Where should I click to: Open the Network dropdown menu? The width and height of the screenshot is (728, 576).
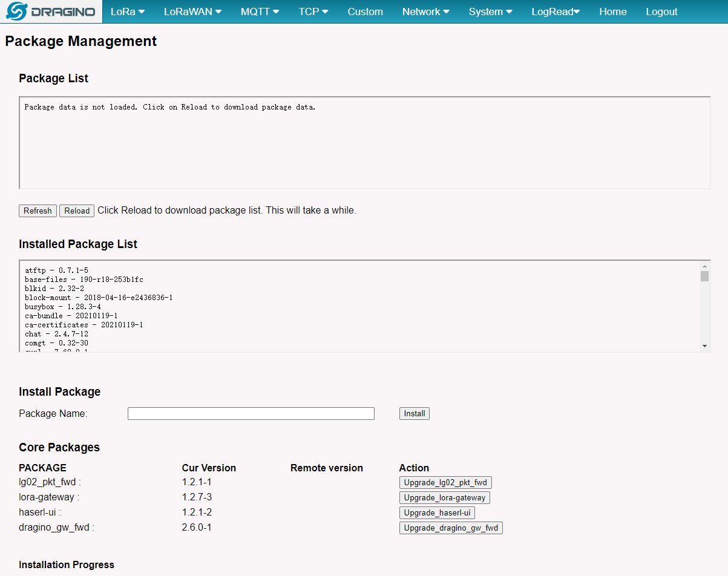(425, 11)
